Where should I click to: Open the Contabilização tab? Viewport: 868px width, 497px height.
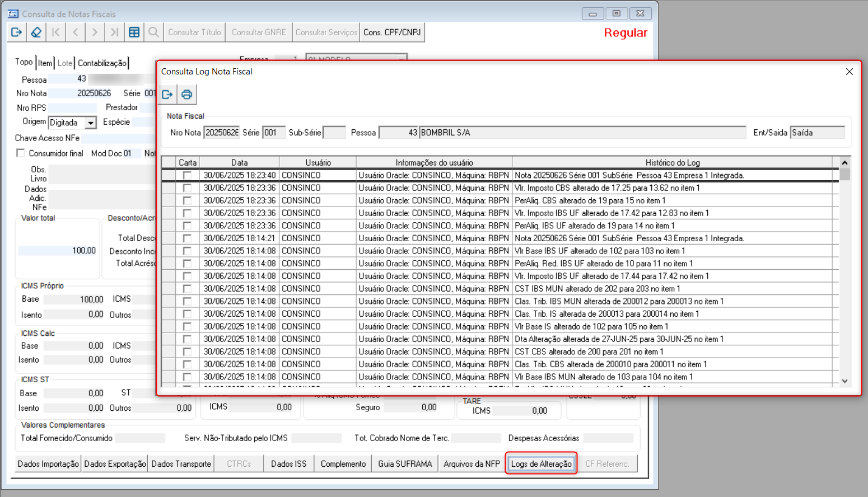102,63
